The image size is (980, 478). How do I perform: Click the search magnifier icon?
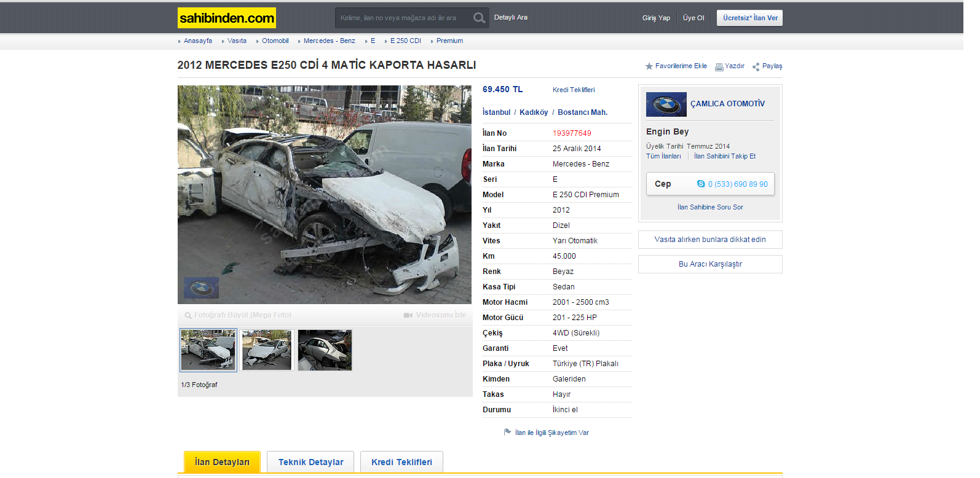(x=479, y=18)
